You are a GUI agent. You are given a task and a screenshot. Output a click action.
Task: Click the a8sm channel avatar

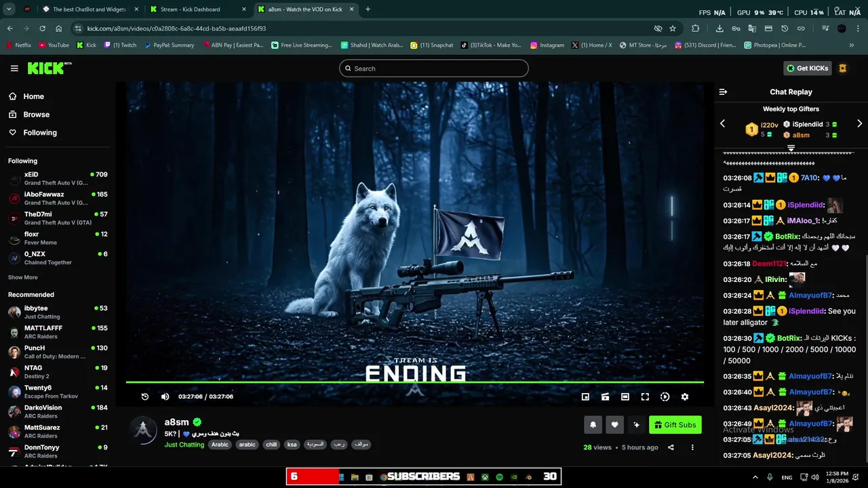(x=143, y=430)
